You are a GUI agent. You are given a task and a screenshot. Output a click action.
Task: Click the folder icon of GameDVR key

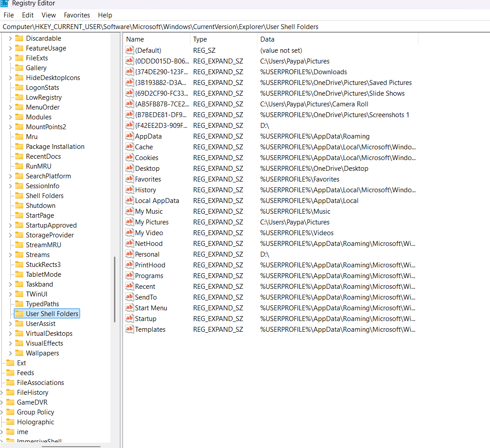[11, 402]
